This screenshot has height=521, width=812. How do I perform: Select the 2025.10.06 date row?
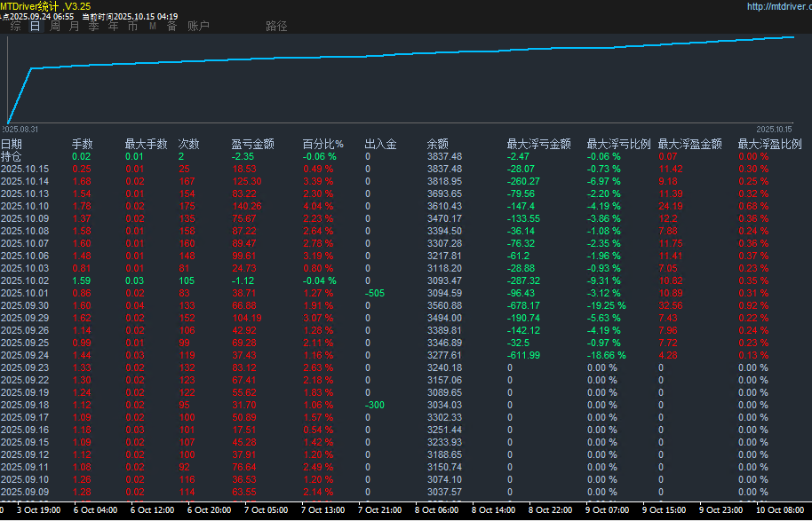(25, 256)
